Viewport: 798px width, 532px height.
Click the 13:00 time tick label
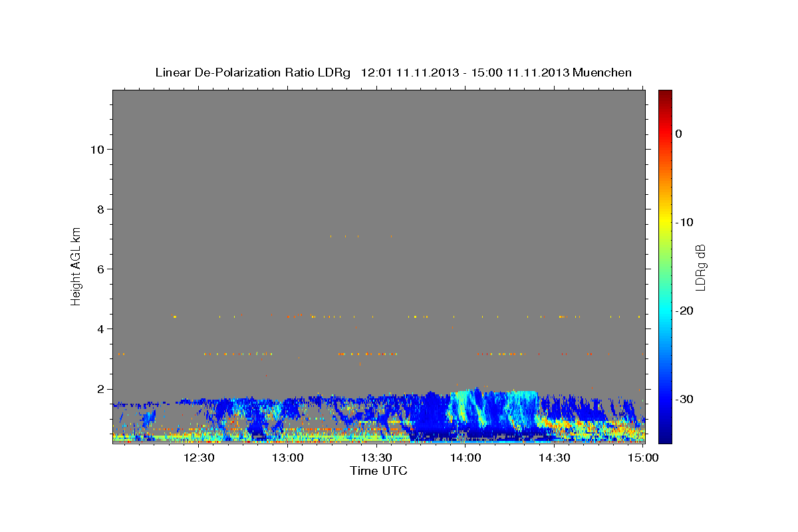tap(288, 458)
